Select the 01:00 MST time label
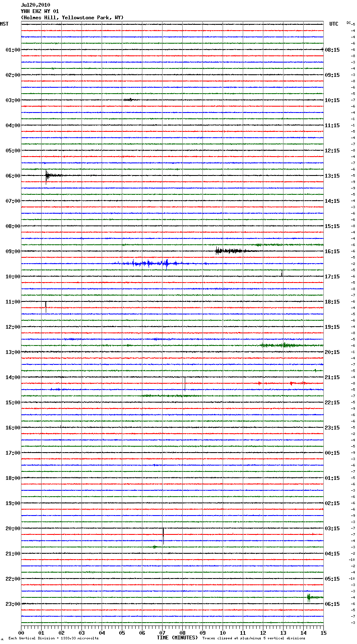This screenshot has width=357, height=644. coord(13,50)
